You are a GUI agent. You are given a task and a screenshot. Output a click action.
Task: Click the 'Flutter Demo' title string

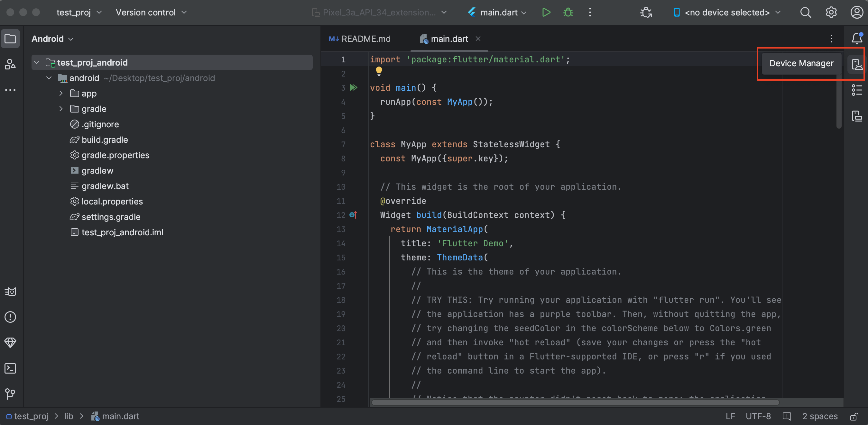[472, 243]
